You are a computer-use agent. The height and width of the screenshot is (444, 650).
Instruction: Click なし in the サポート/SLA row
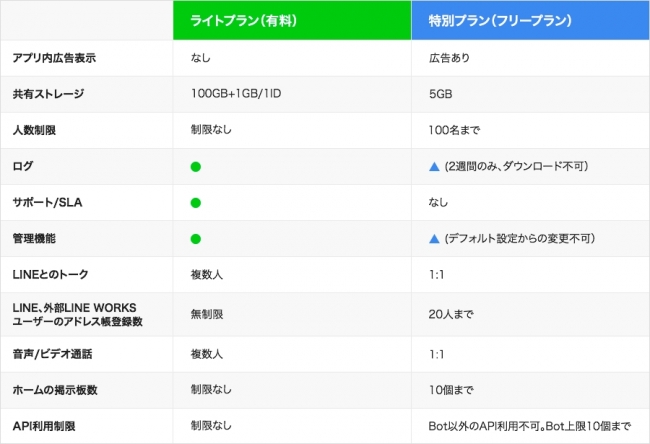tap(439, 202)
